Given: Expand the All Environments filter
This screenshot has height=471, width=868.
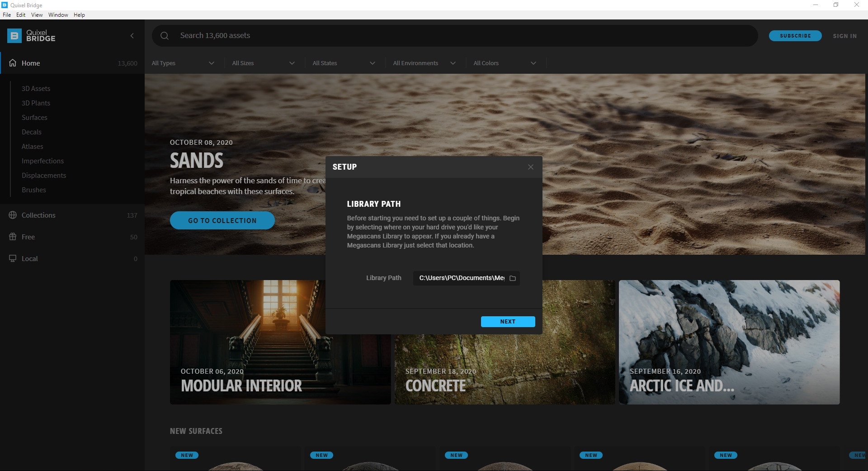Looking at the screenshot, I should pos(423,63).
